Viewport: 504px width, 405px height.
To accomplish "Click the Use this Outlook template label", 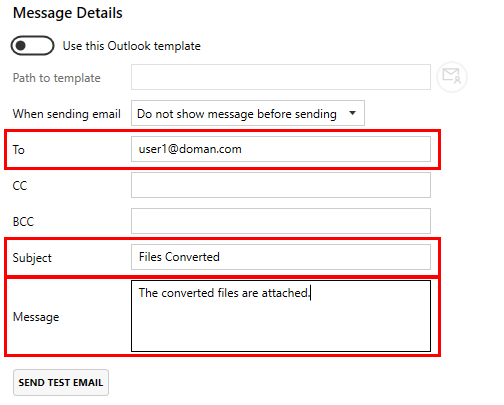I will (x=132, y=46).
